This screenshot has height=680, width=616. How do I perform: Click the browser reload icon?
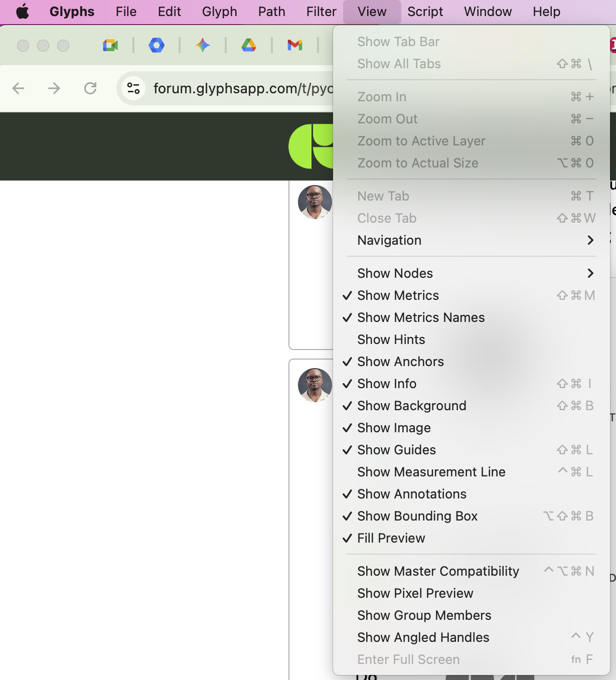[x=90, y=89]
